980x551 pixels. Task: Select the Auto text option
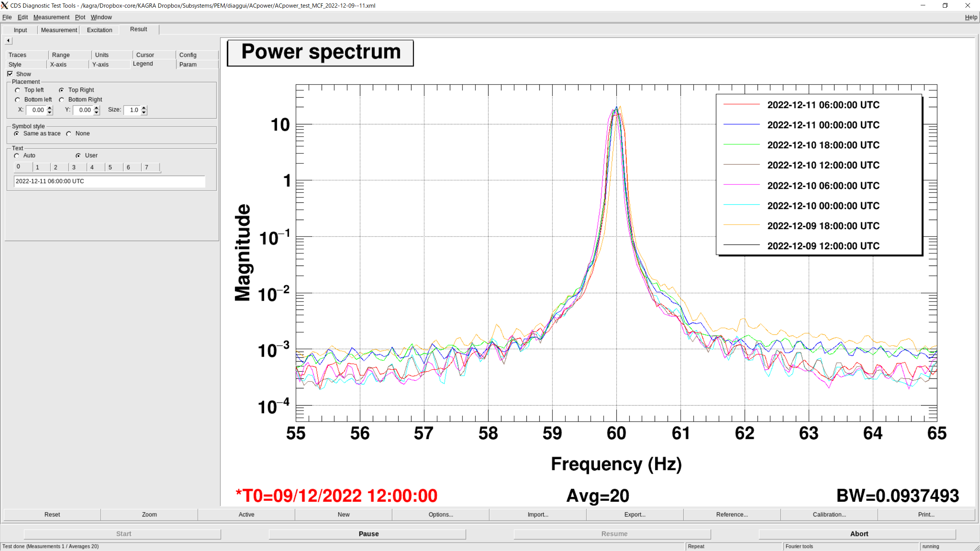tap(17, 156)
